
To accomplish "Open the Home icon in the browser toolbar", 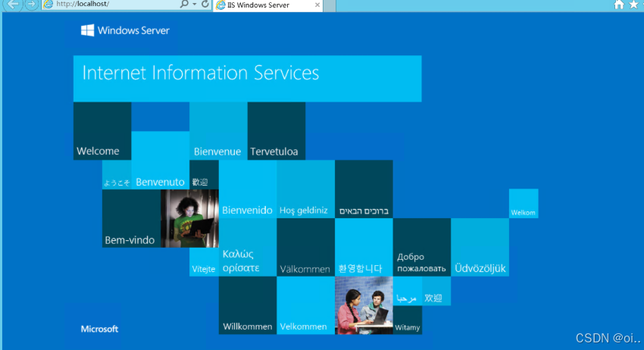I will pyautogui.click(x=619, y=5).
